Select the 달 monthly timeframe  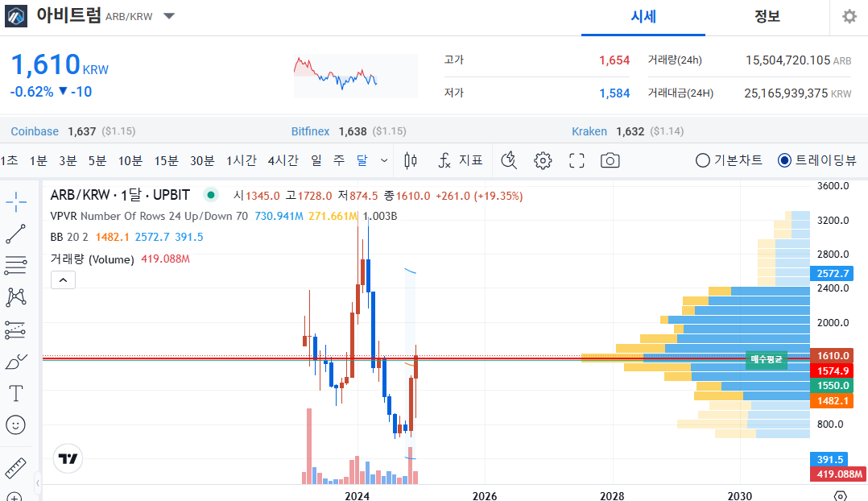coord(362,160)
